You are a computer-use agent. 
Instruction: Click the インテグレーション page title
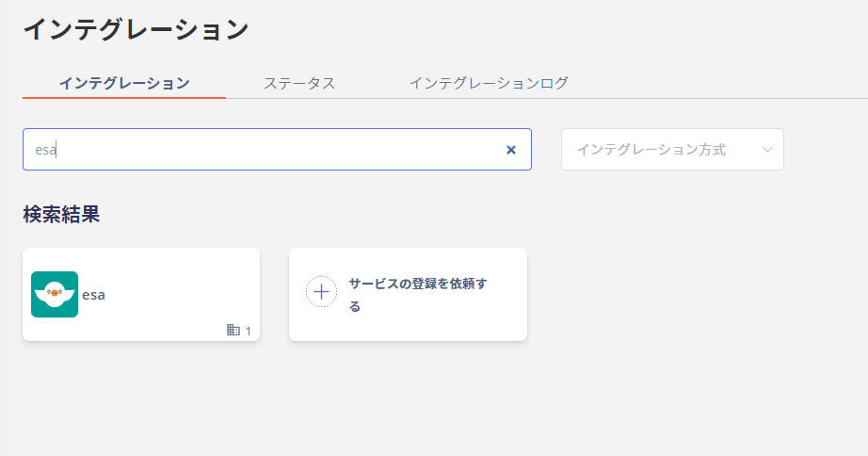[x=136, y=29]
